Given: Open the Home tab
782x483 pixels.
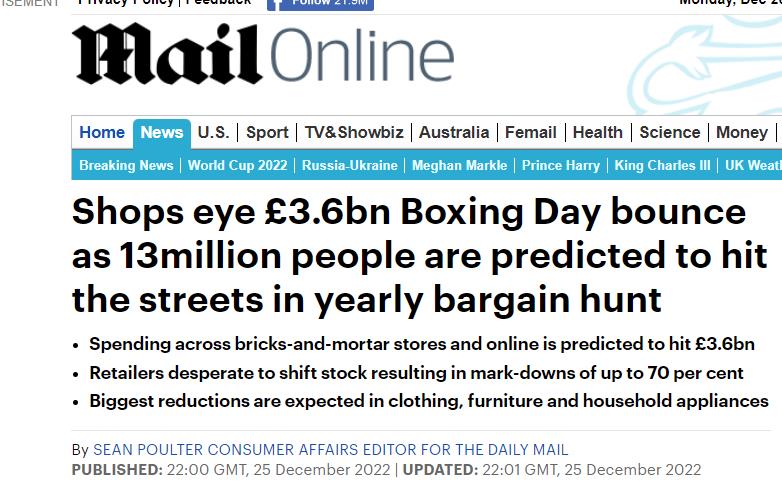Looking at the screenshot, I should (102, 132).
